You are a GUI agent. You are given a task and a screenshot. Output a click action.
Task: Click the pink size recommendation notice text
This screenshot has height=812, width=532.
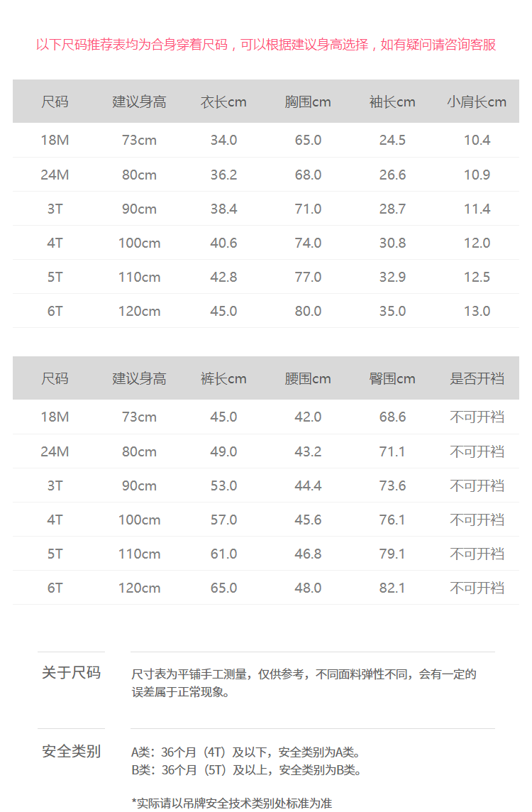pos(266,45)
